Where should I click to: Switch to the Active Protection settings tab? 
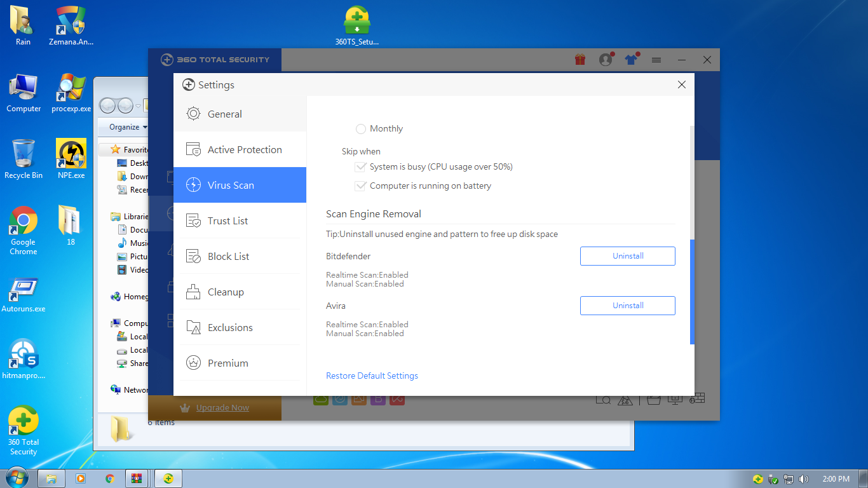(240, 150)
